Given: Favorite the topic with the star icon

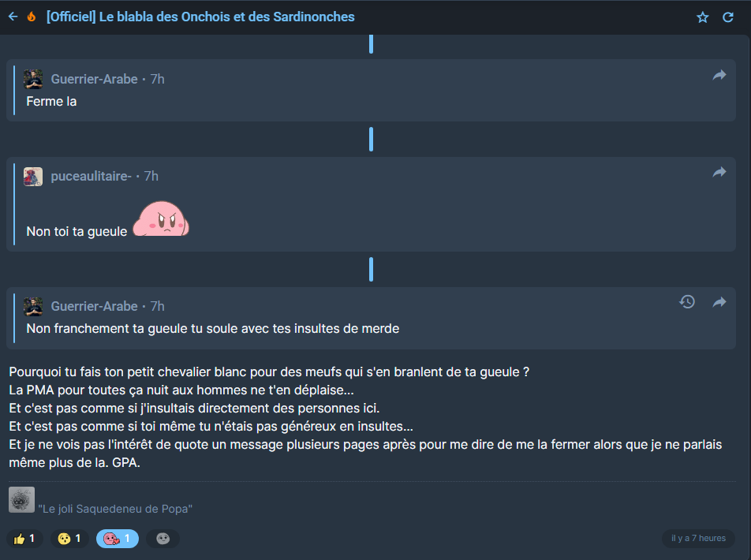Looking at the screenshot, I should click(703, 17).
